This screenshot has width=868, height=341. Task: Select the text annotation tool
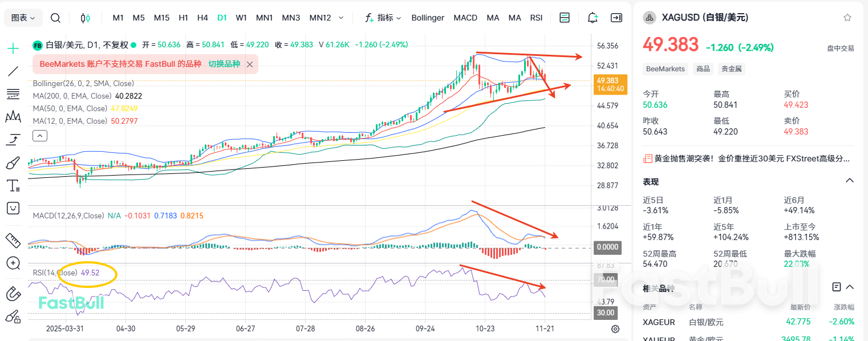[13, 185]
